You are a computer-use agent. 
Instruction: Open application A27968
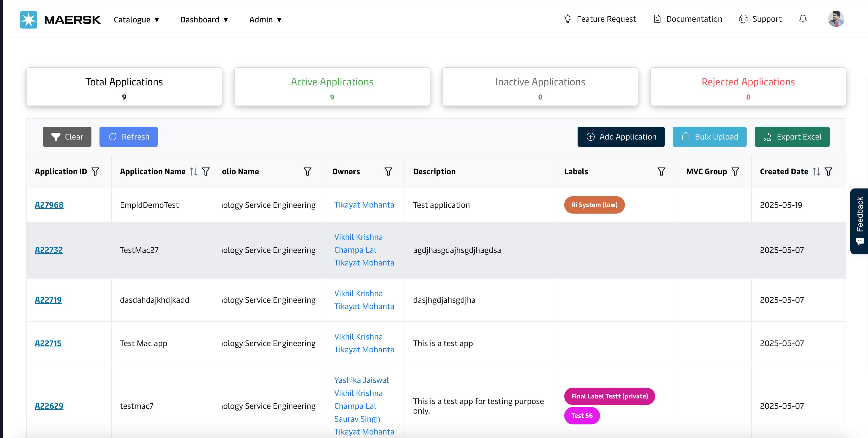[x=49, y=205]
